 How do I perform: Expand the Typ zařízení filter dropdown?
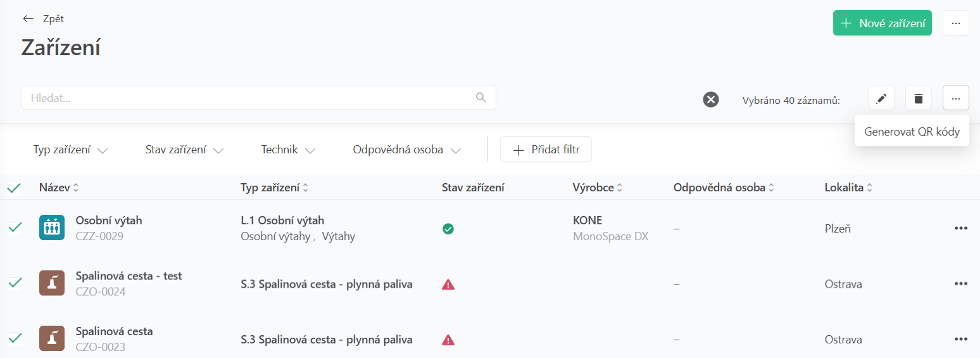70,150
